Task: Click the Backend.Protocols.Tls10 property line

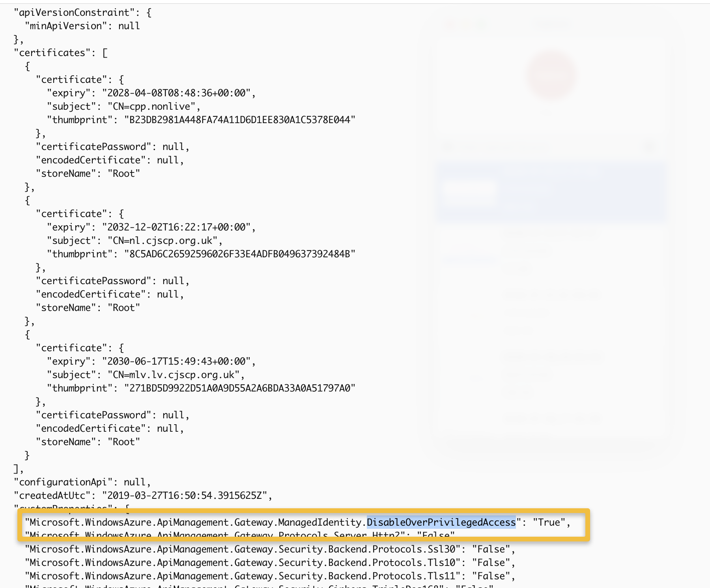Action: tap(270, 563)
